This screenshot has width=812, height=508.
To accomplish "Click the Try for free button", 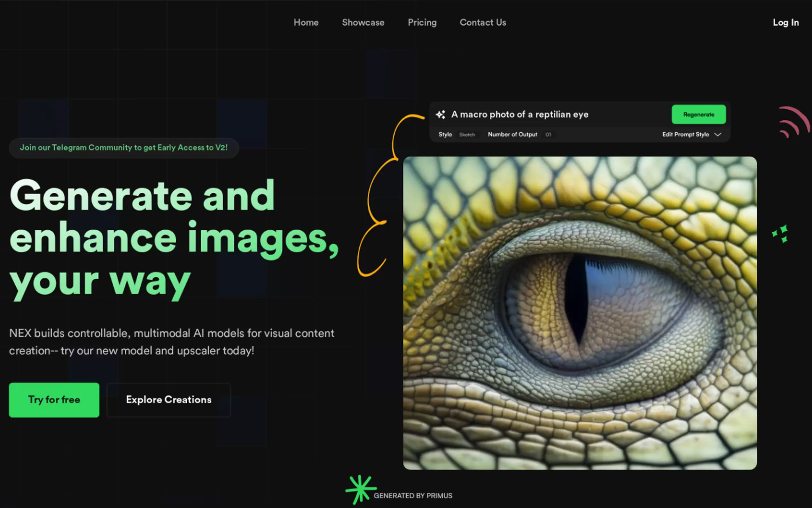I will pyautogui.click(x=54, y=400).
